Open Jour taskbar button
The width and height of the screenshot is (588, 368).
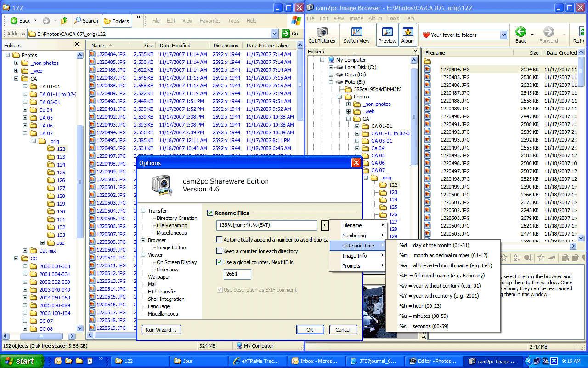198,361
